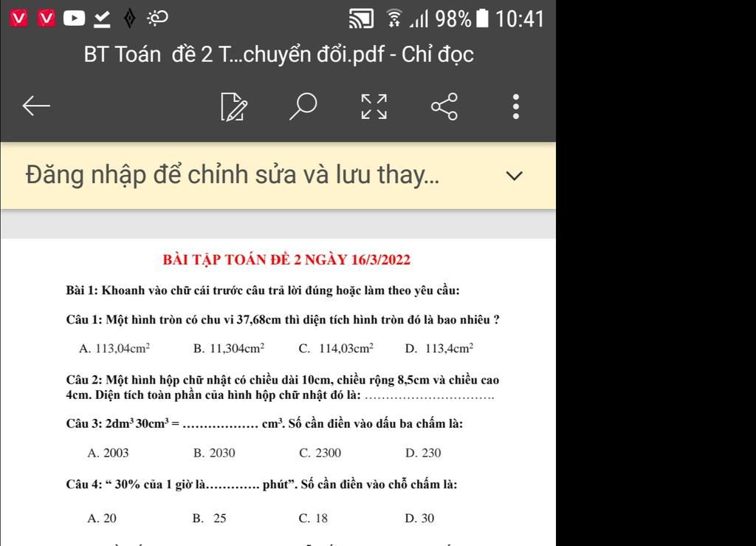Tap the cast screen status icon

[x=361, y=18]
